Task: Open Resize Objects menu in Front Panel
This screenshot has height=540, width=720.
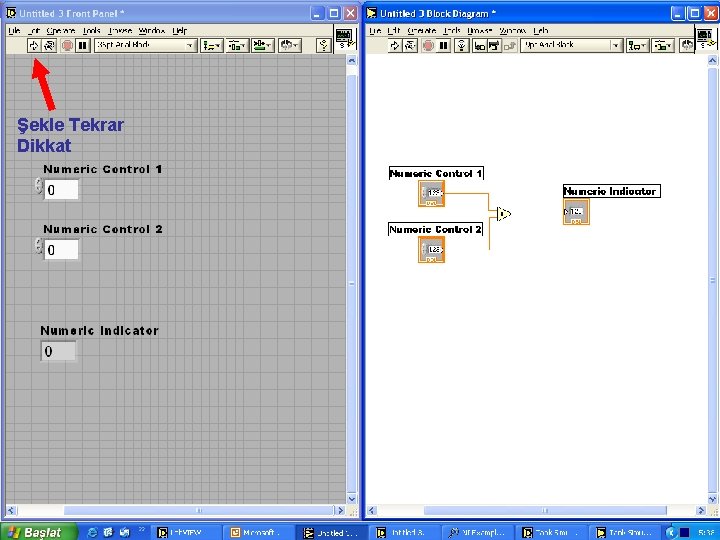Action: tap(263, 45)
